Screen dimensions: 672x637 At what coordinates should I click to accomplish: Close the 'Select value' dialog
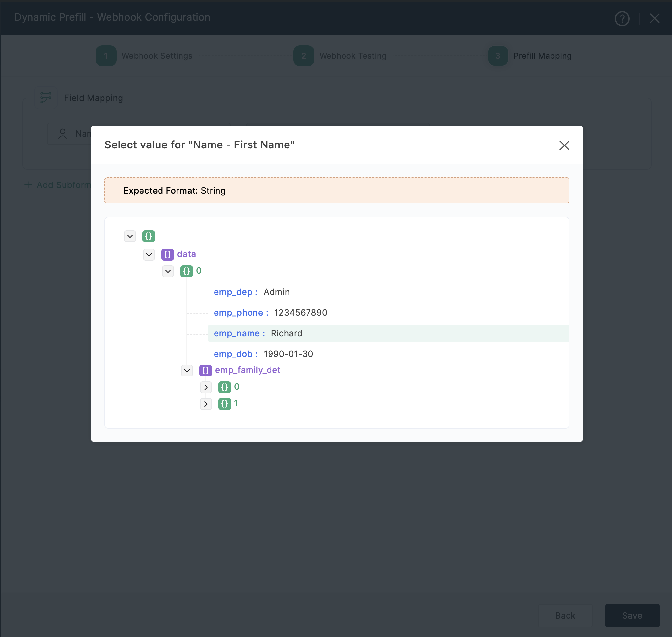coord(564,145)
